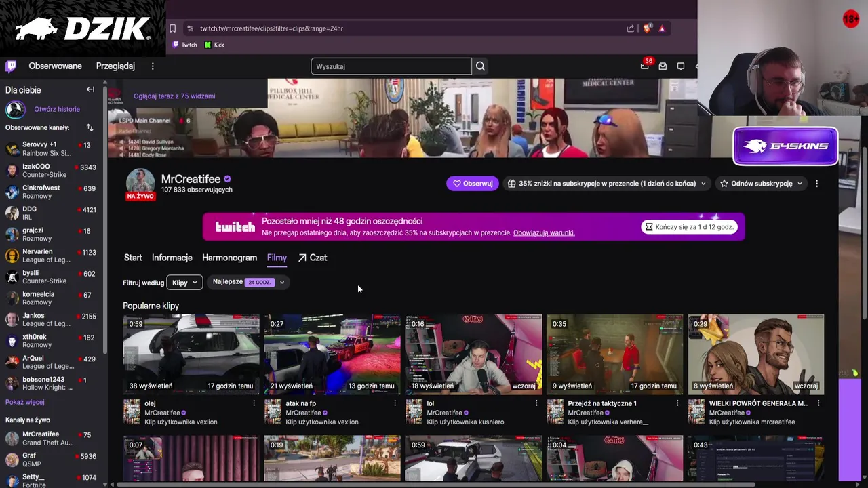Click the search magnifier button

[x=480, y=66]
